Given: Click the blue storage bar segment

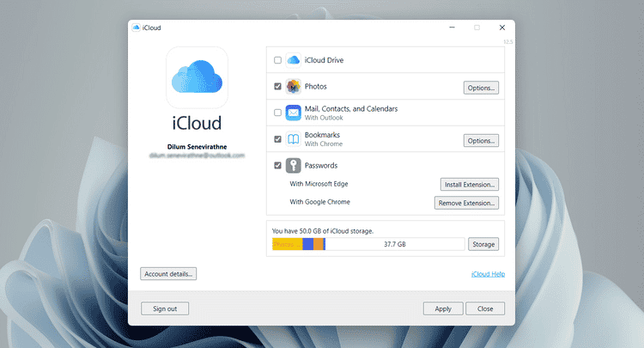Looking at the screenshot, I should click(308, 244).
